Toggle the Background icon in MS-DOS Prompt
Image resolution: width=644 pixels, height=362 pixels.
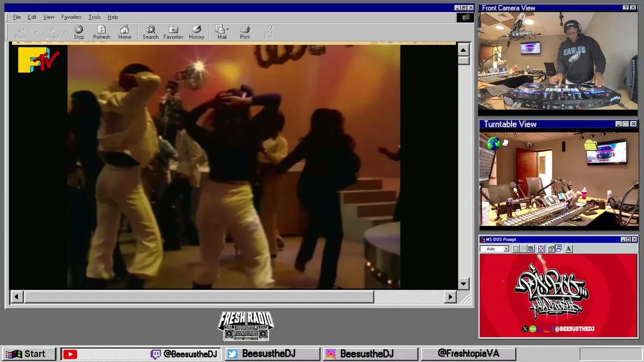pos(558,249)
